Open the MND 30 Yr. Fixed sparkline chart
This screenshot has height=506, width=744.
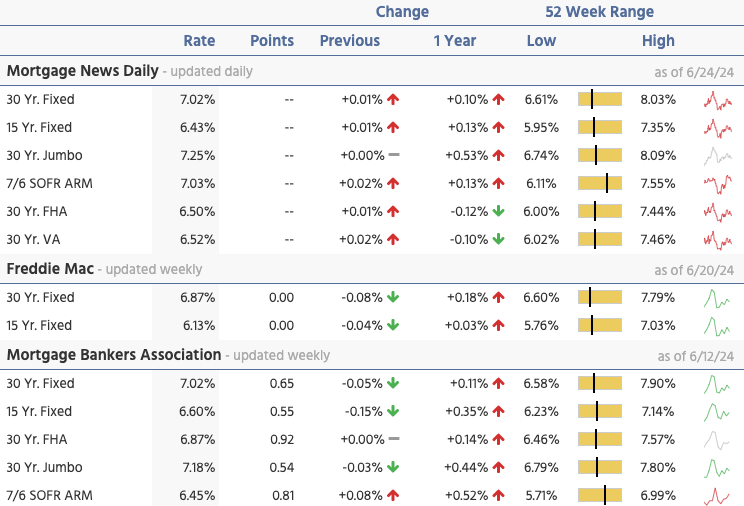(x=718, y=100)
